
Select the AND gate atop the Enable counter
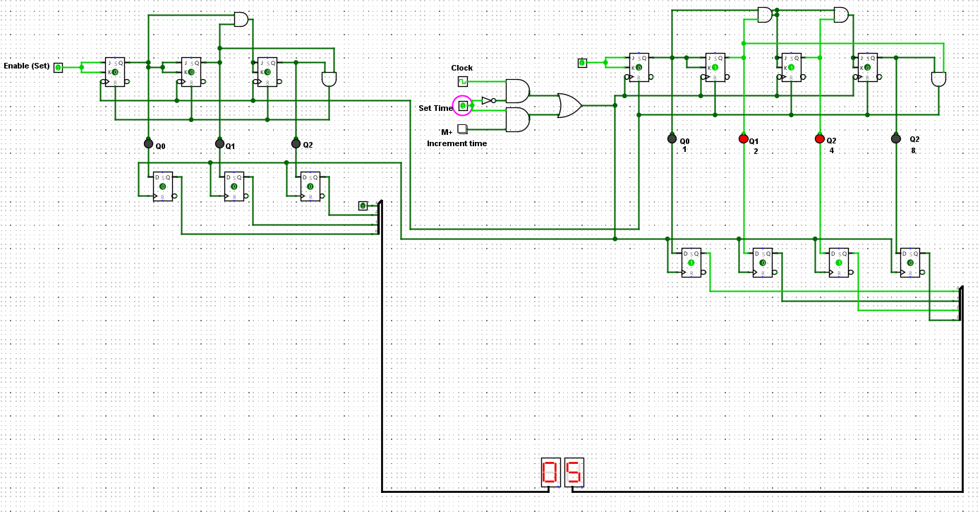pos(241,19)
